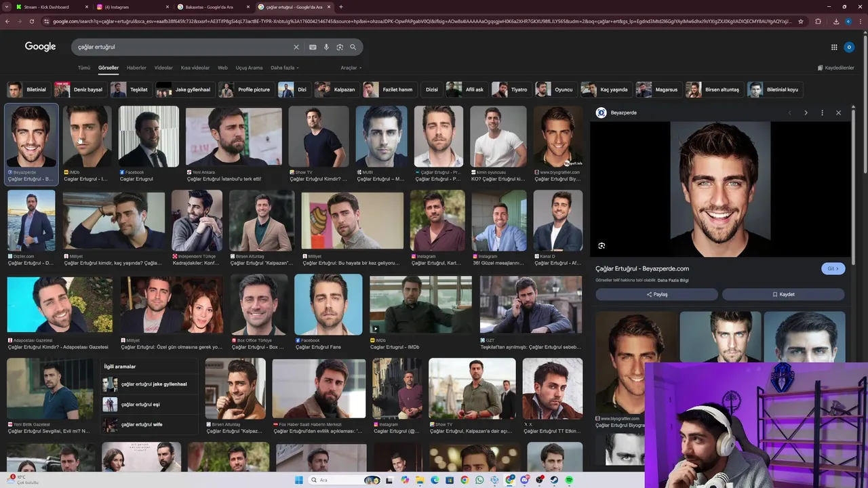Open the Google account avatar menu
868x488 pixels.
(x=849, y=47)
